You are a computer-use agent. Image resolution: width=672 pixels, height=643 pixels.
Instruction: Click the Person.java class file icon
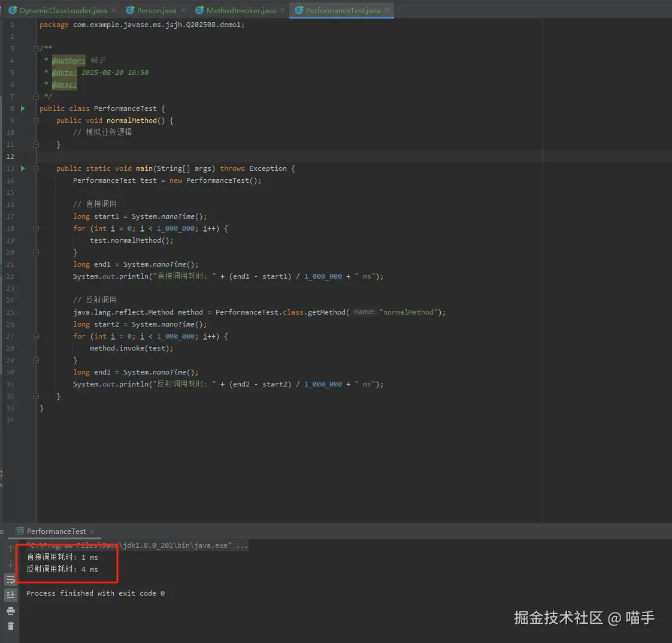coord(130,10)
